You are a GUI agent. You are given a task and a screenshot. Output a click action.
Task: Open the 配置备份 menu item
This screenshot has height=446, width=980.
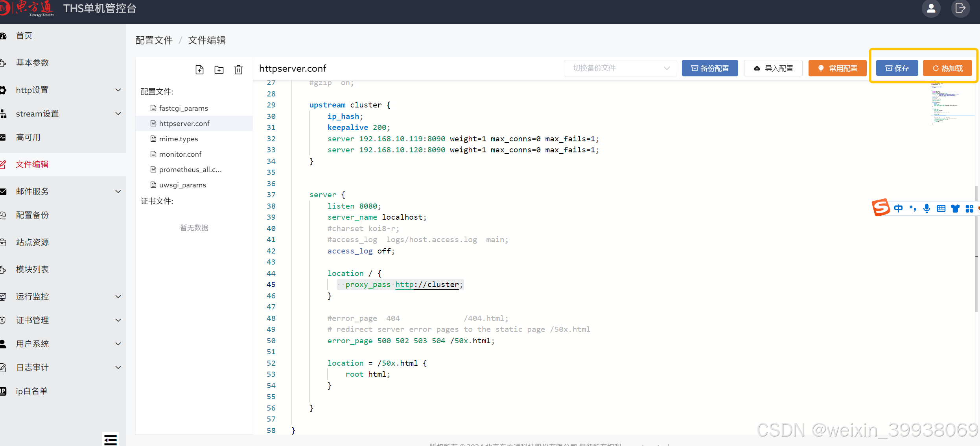pos(63,215)
